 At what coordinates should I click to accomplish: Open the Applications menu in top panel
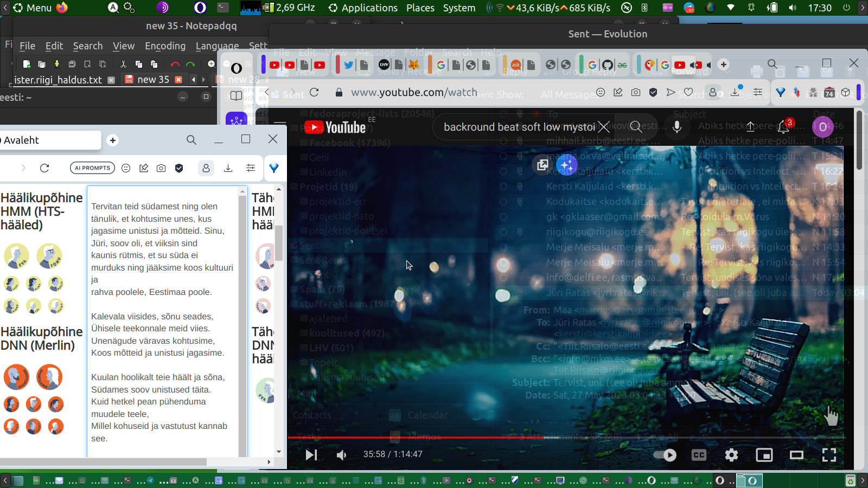pos(369,8)
